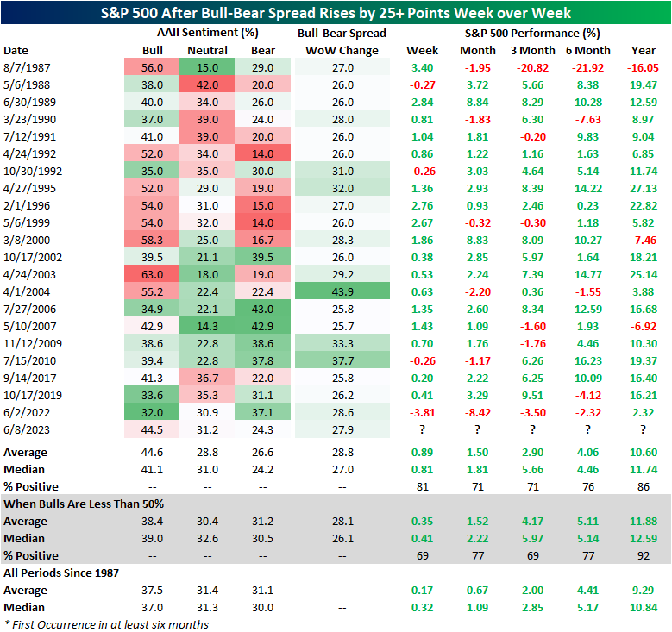The image size is (672, 632).
Task: Click the date 2/1/1996
Action: click(x=27, y=206)
